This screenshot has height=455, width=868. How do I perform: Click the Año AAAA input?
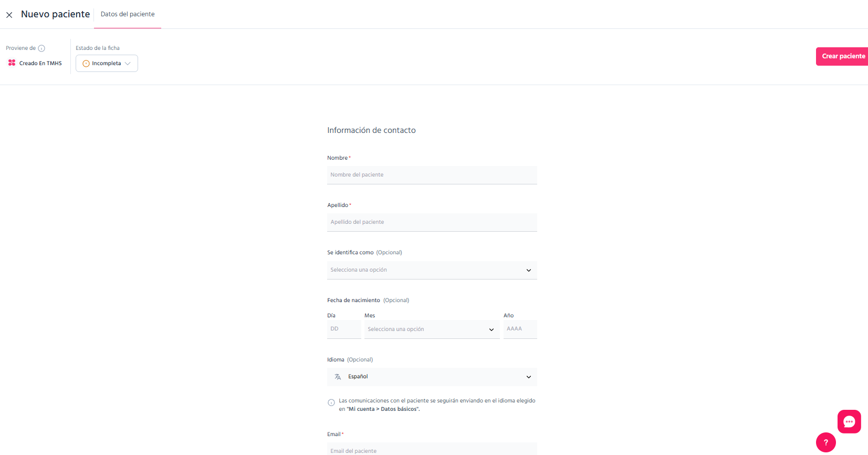(520, 329)
